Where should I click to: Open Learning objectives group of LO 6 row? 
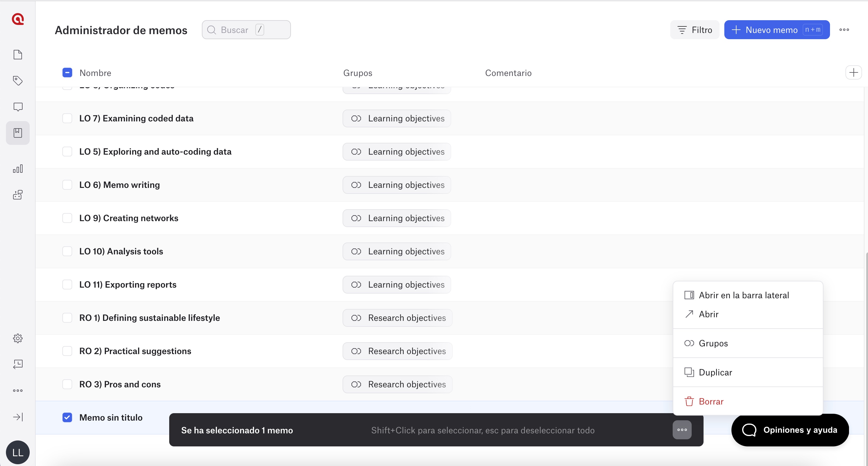pyautogui.click(x=397, y=185)
